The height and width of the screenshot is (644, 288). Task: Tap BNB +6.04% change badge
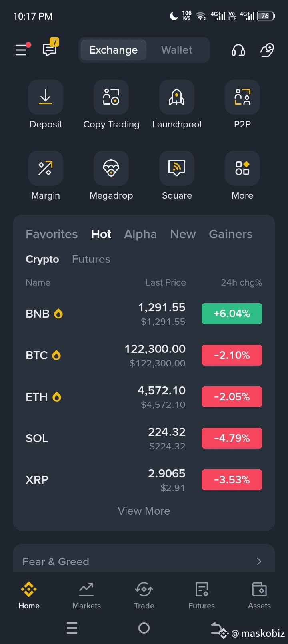232,314
